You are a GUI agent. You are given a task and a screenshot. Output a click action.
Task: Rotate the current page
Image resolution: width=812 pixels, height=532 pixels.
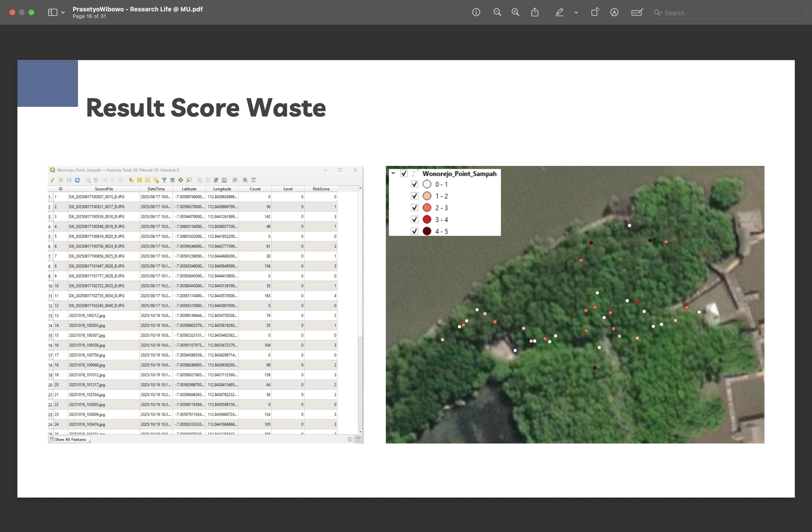tap(595, 12)
